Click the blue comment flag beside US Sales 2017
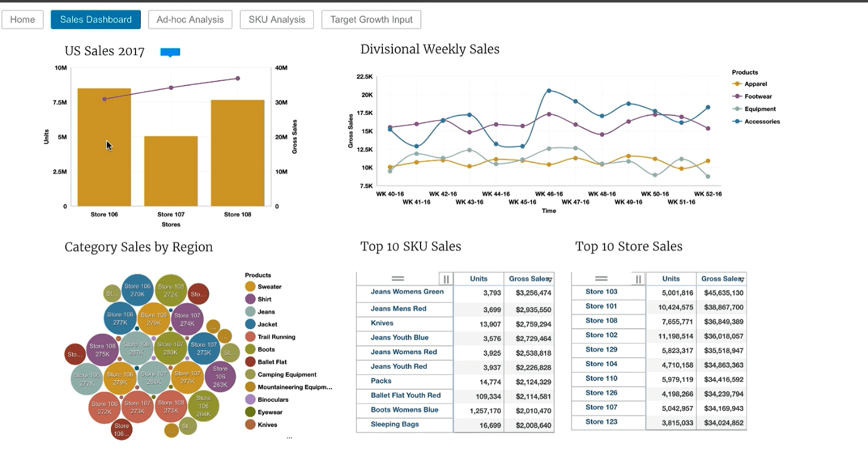 click(x=170, y=52)
